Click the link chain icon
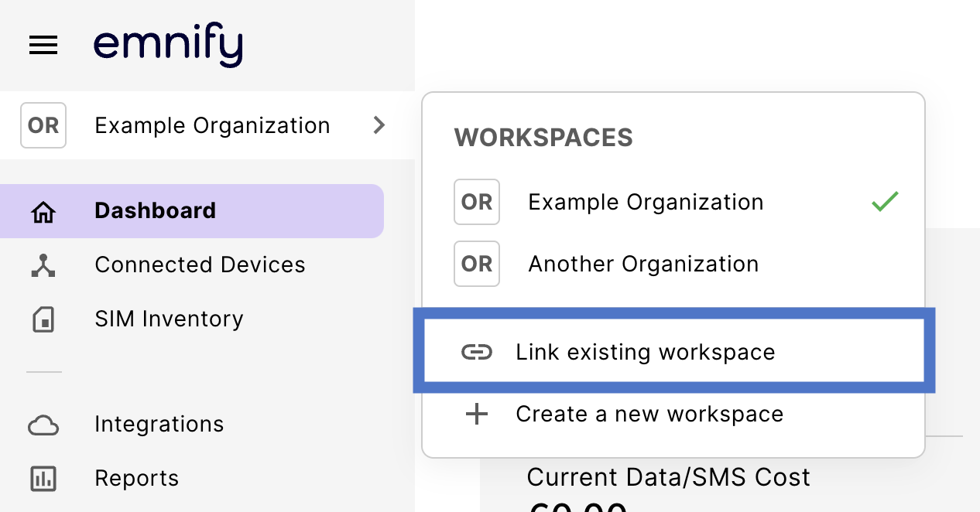 477,353
